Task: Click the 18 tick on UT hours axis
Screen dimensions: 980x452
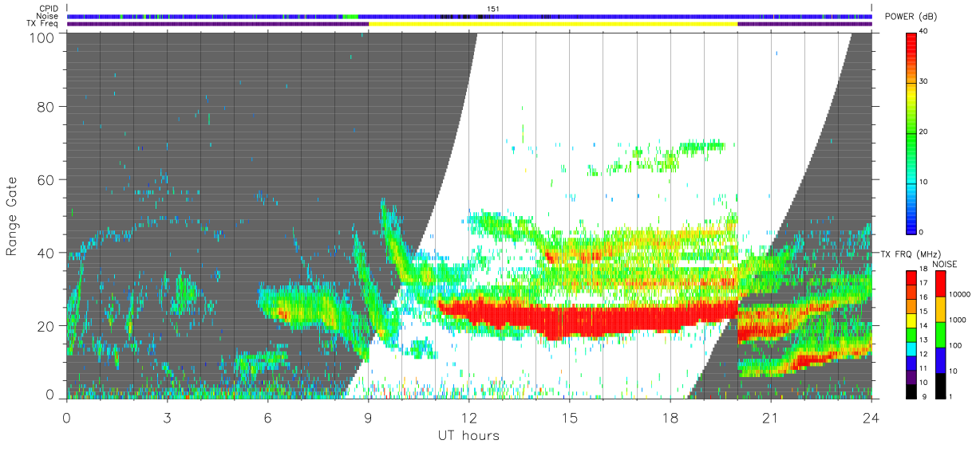Action: coord(670,418)
